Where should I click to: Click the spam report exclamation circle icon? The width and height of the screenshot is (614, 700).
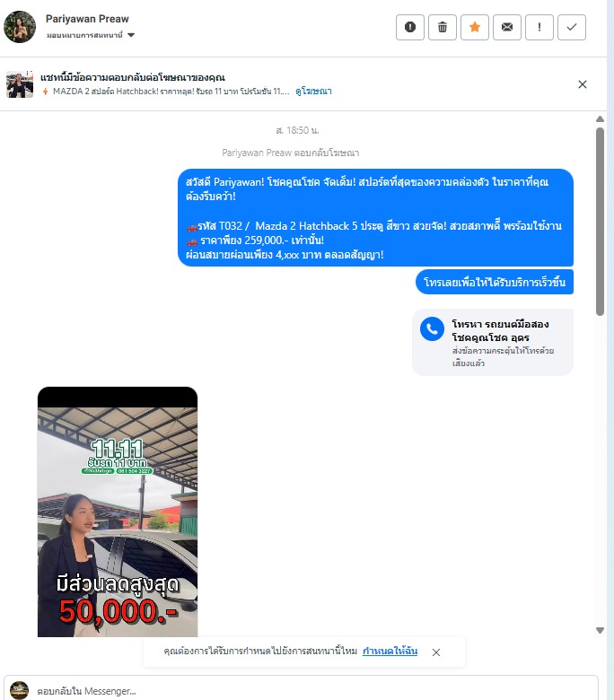(410, 27)
